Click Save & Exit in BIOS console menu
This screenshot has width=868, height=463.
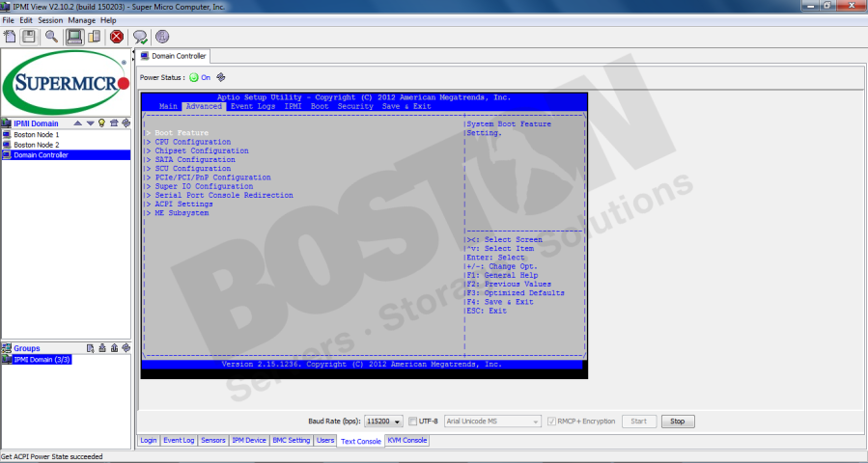pyautogui.click(x=406, y=106)
